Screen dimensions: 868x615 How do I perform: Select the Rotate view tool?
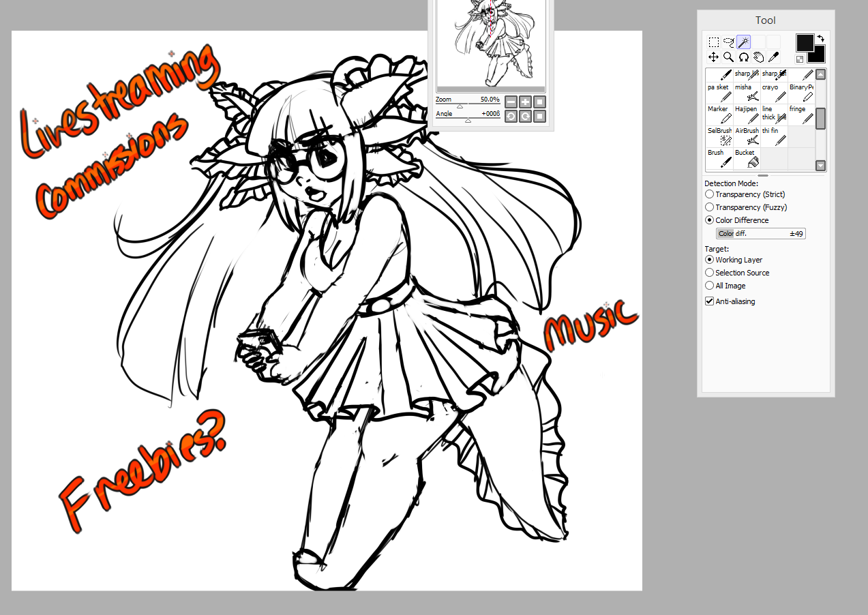(x=743, y=57)
